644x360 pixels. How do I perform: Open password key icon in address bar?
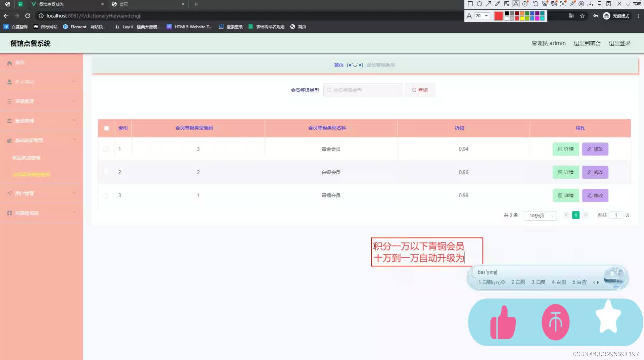(x=595, y=16)
